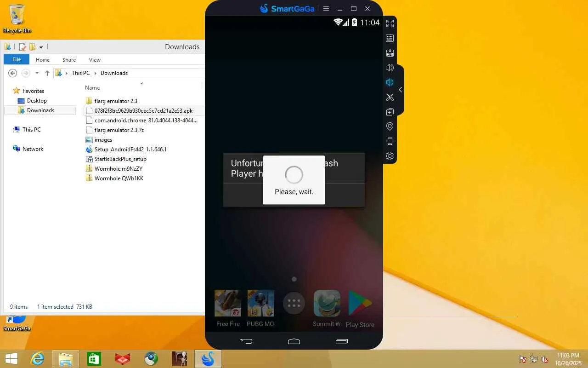Tap the Android recent apps button

[x=342, y=341]
